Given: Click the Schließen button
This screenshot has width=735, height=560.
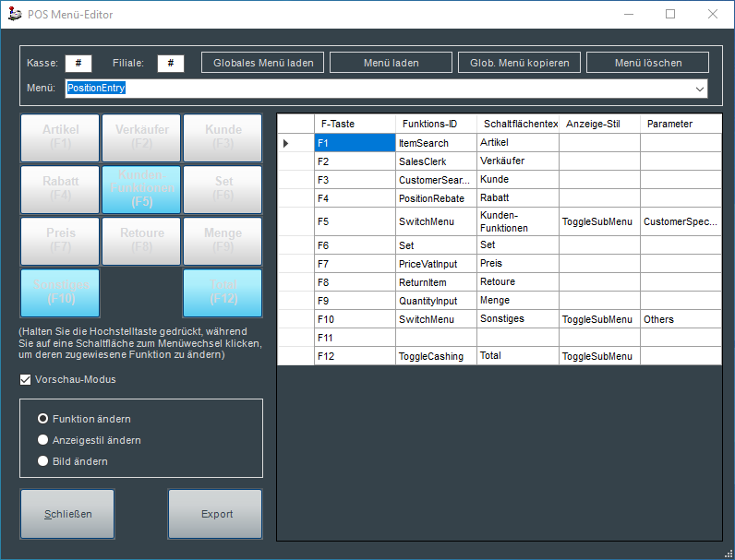Looking at the screenshot, I should point(67,514).
